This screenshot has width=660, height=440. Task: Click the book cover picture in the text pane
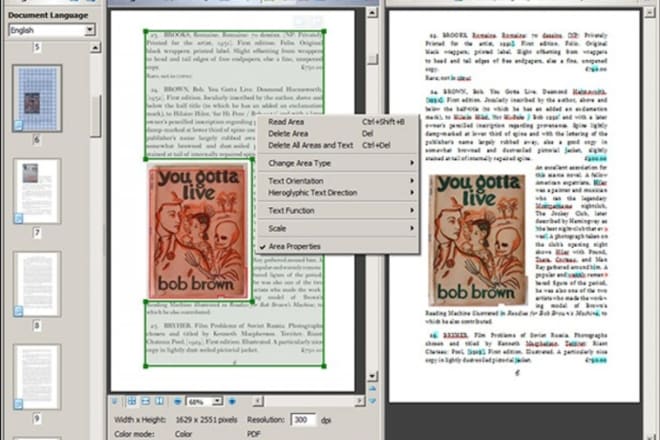click(477, 239)
